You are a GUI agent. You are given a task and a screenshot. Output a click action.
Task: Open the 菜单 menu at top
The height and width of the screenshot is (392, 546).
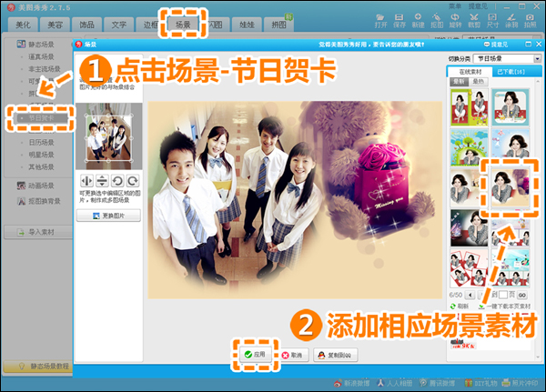[x=455, y=6]
